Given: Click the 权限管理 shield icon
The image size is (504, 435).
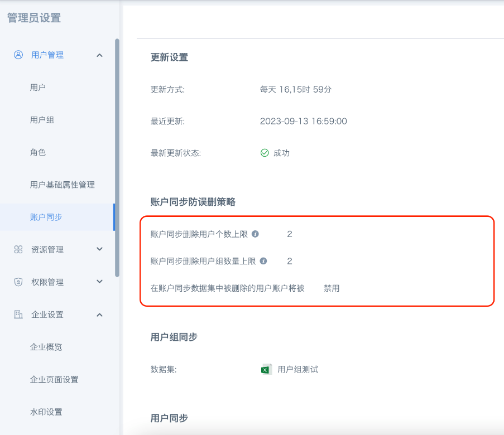Looking at the screenshot, I should pyautogui.click(x=18, y=282).
